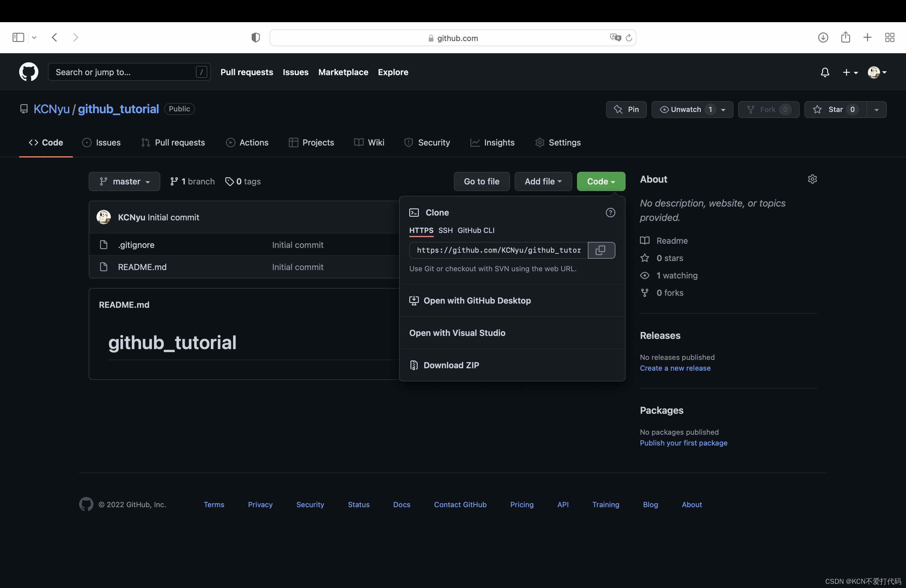Screen dimensions: 906x588
Task: Select the SSH clone option
Action: 446,230
